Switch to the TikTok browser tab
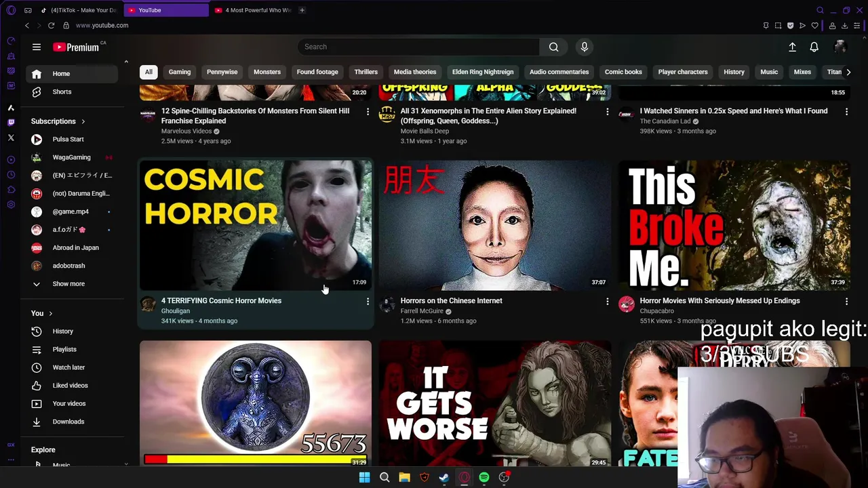Image resolution: width=868 pixels, height=488 pixels. click(79, 10)
